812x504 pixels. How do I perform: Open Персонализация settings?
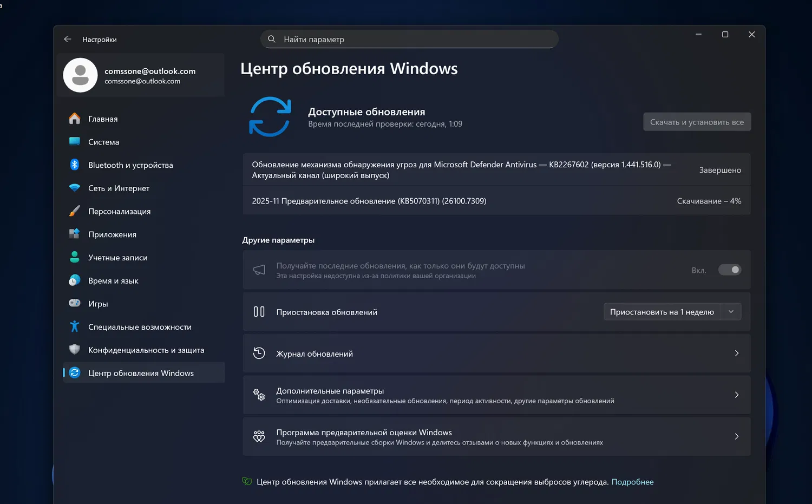143,211
